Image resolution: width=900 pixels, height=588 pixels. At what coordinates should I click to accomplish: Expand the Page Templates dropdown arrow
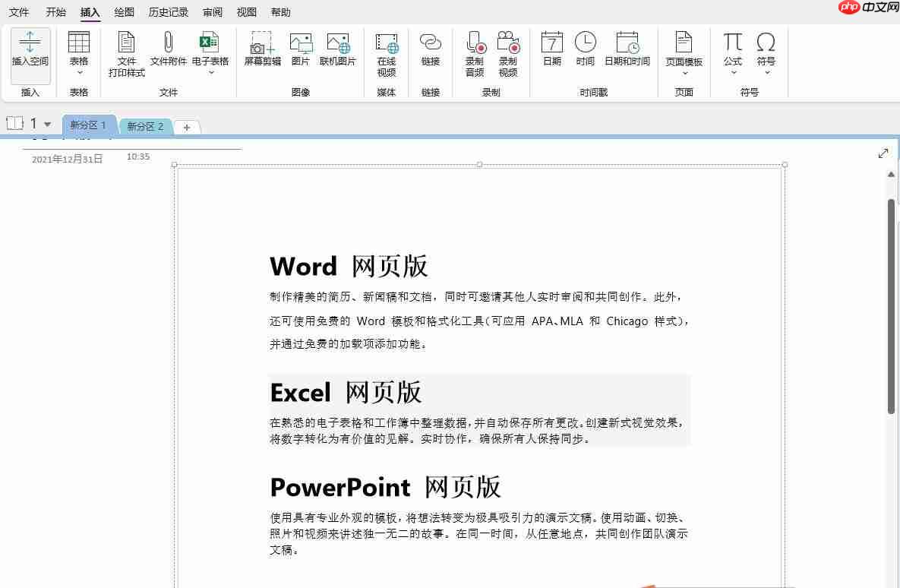[684, 74]
